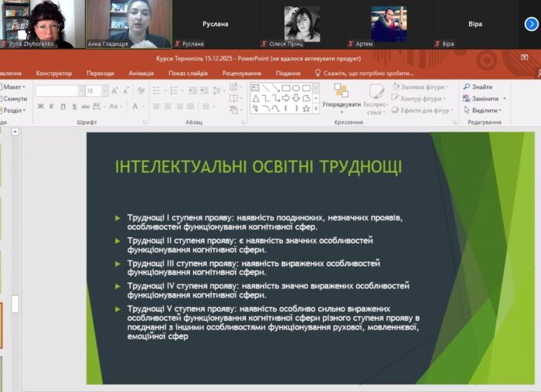
Task: Select the star shape in shapes gallery
Action: [x=305, y=109]
